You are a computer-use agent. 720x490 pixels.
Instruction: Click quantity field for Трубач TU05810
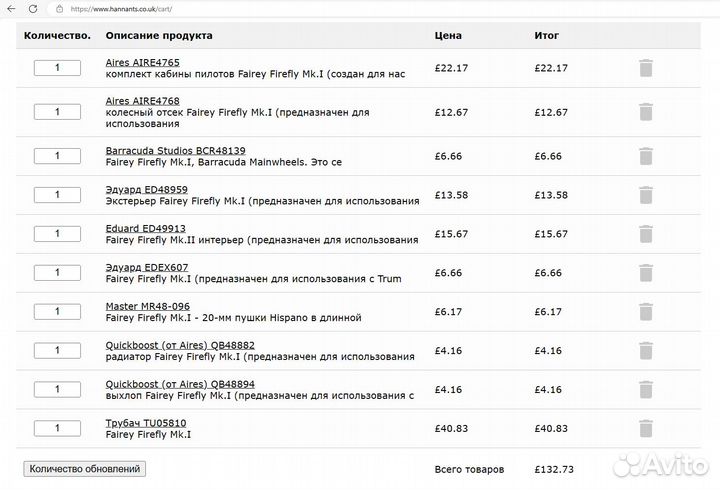(57, 429)
